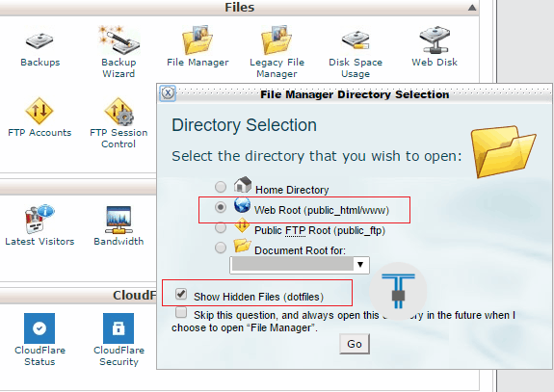Screen dimensions: 554x392
Task: Click the Show Hidden Files (dotfiles) label
Action: tap(258, 297)
